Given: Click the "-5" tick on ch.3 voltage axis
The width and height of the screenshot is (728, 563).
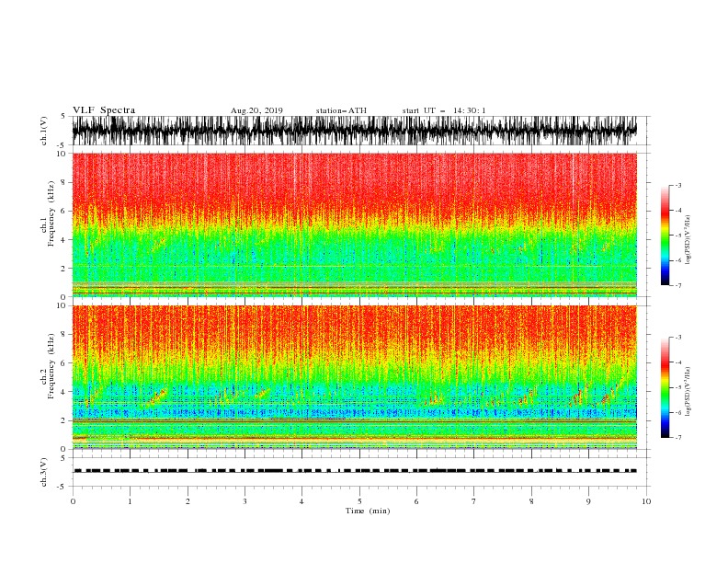Looking at the screenshot, I should pyautogui.click(x=63, y=487).
